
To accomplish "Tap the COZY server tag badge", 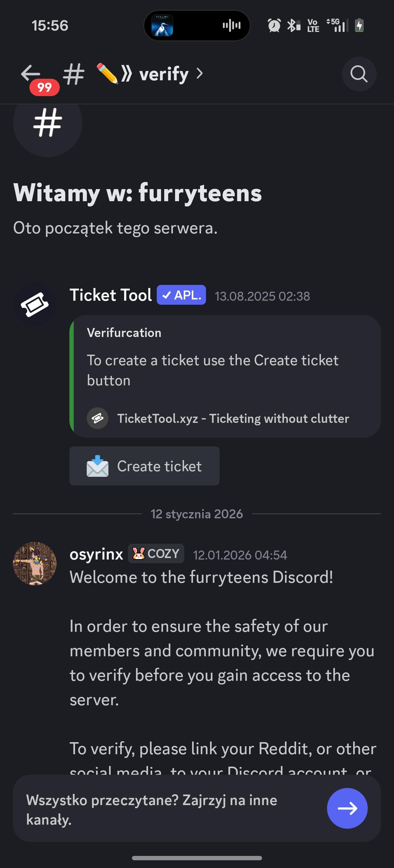I will 156,554.
